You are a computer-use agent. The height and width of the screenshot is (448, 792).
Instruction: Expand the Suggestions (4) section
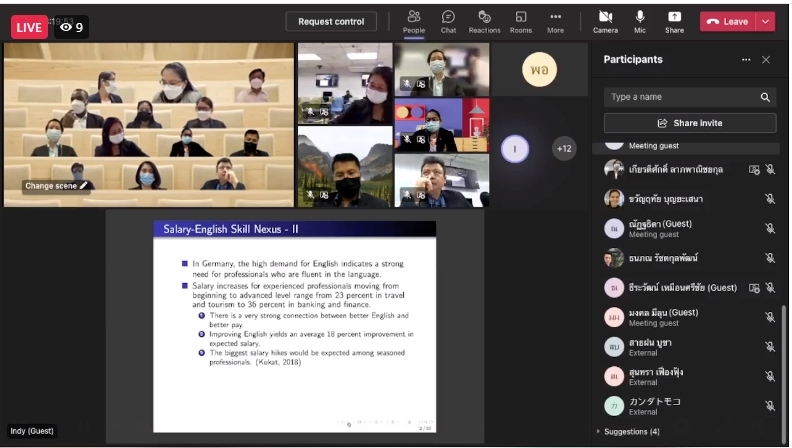pos(629,432)
